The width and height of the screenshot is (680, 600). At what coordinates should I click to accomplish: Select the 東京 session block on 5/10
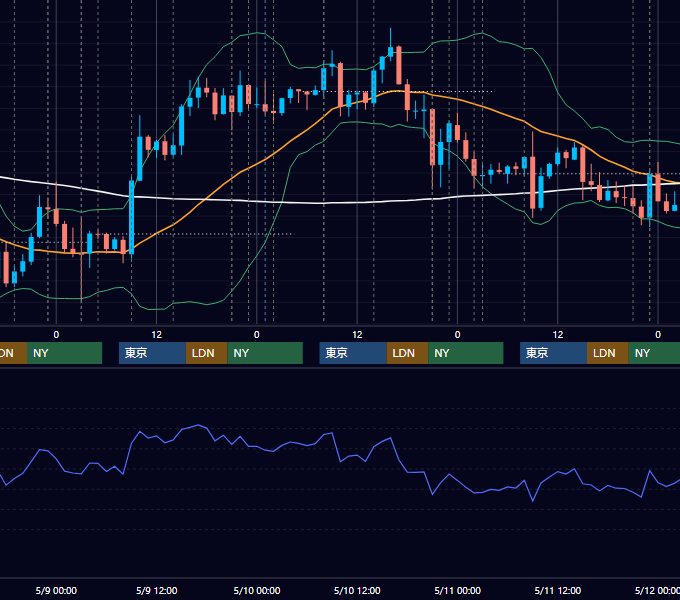(353, 353)
